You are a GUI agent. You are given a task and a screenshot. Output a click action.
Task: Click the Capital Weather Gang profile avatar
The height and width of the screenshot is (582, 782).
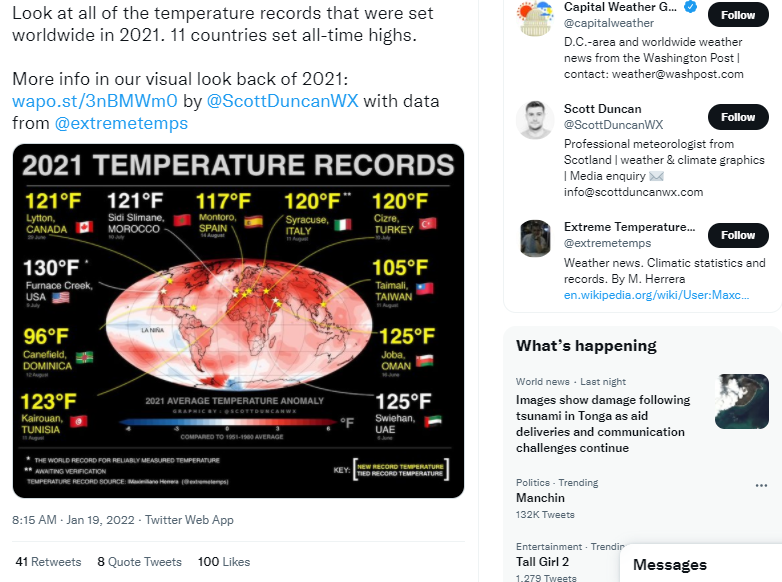pyautogui.click(x=535, y=16)
